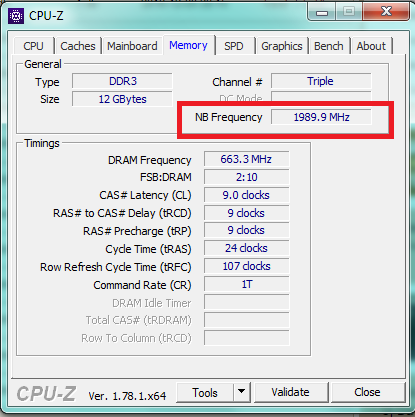The image size is (415, 417).
Task: Click the empty Total CAS# (tRDRAM) field
Action: coord(246,320)
